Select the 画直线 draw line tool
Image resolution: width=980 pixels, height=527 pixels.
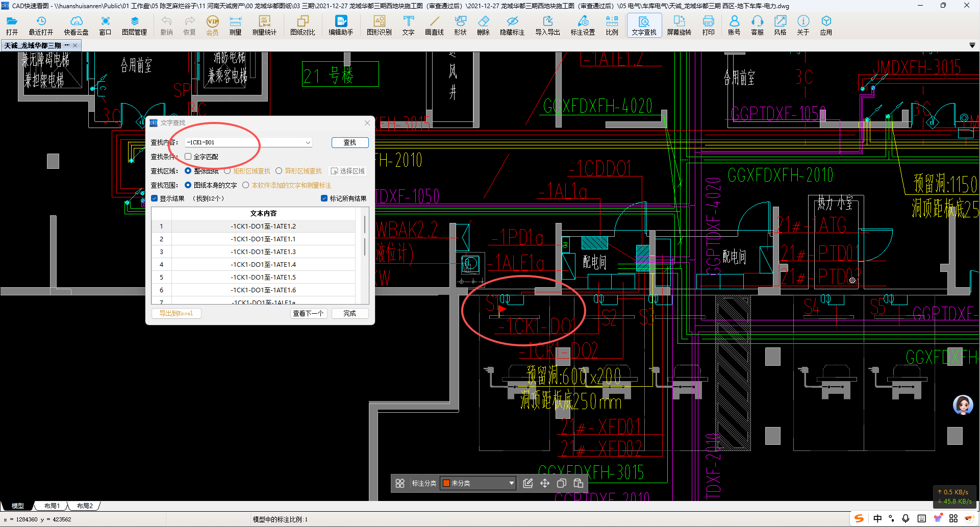[x=434, y=25]
